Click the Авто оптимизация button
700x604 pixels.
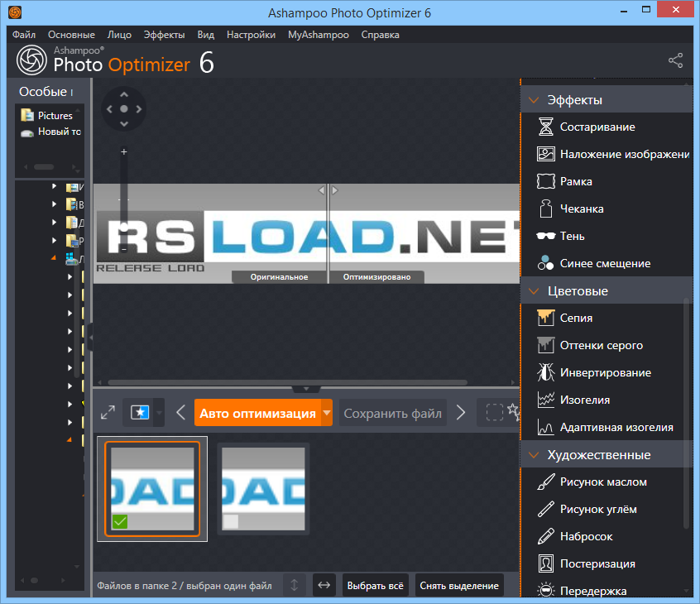(258, 413)
